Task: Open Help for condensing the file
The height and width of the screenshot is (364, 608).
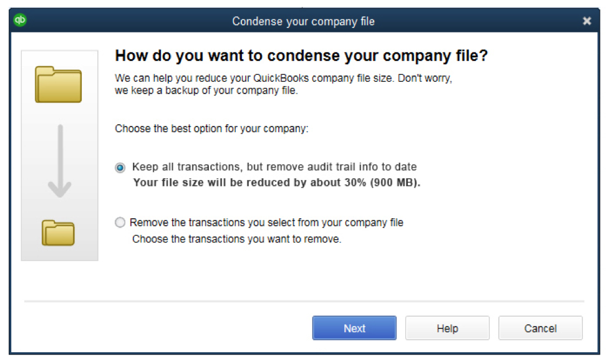Action: 447,328
